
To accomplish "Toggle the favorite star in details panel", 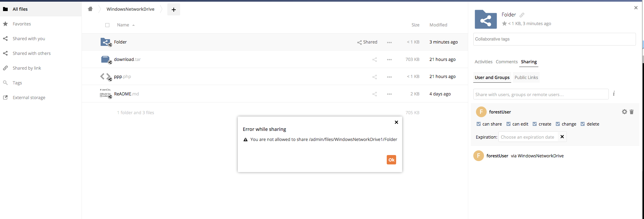I will pyautogui.click(x=504, y=23).
